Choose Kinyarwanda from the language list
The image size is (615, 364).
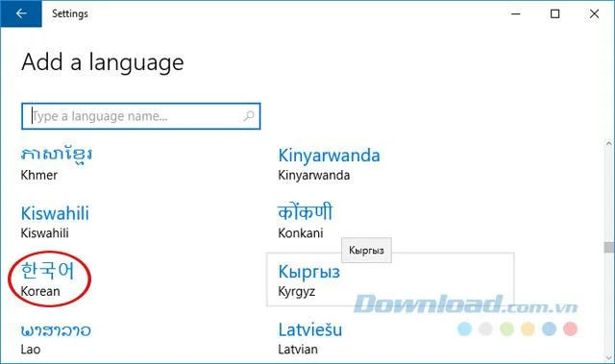click(x=329, y=164)
